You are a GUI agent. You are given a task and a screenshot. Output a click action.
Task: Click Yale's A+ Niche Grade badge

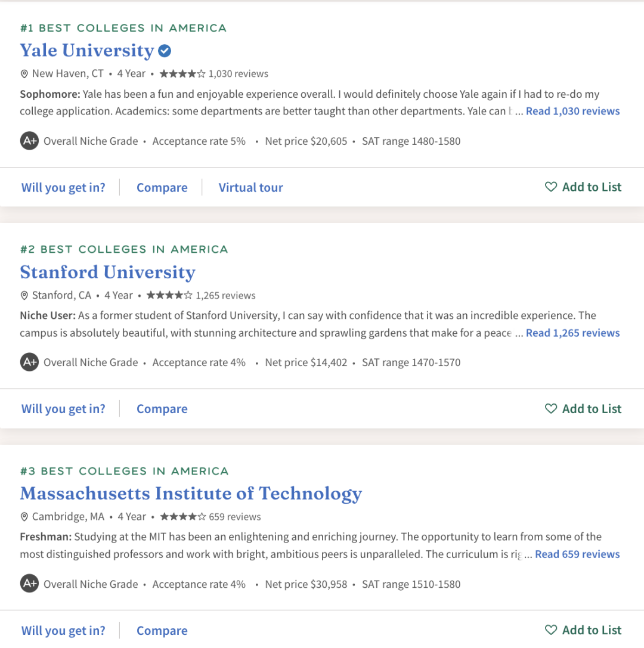click(x=29, y=141)
